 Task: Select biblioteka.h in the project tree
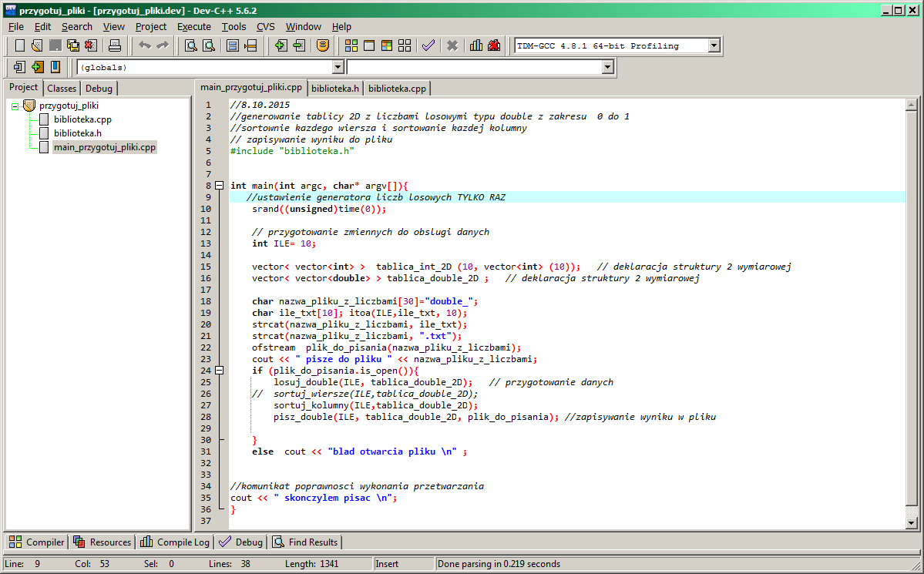pyautogui.click(x=77, y=133)
